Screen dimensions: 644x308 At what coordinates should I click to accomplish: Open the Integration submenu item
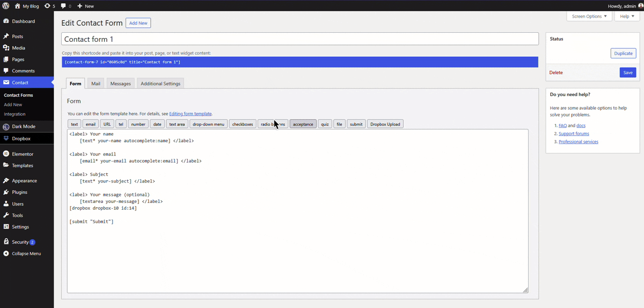coord(14,114)
